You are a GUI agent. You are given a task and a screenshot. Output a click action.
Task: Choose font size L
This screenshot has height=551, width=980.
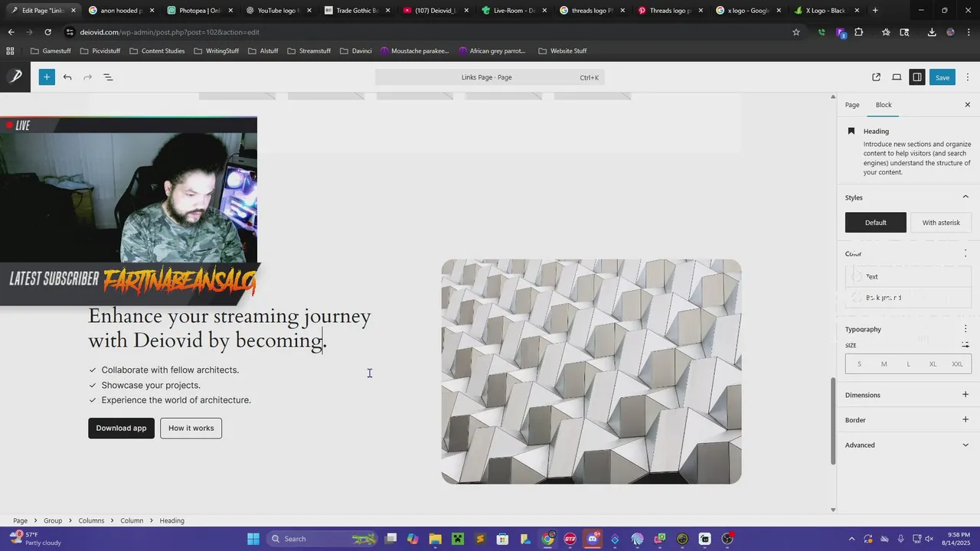909,364
